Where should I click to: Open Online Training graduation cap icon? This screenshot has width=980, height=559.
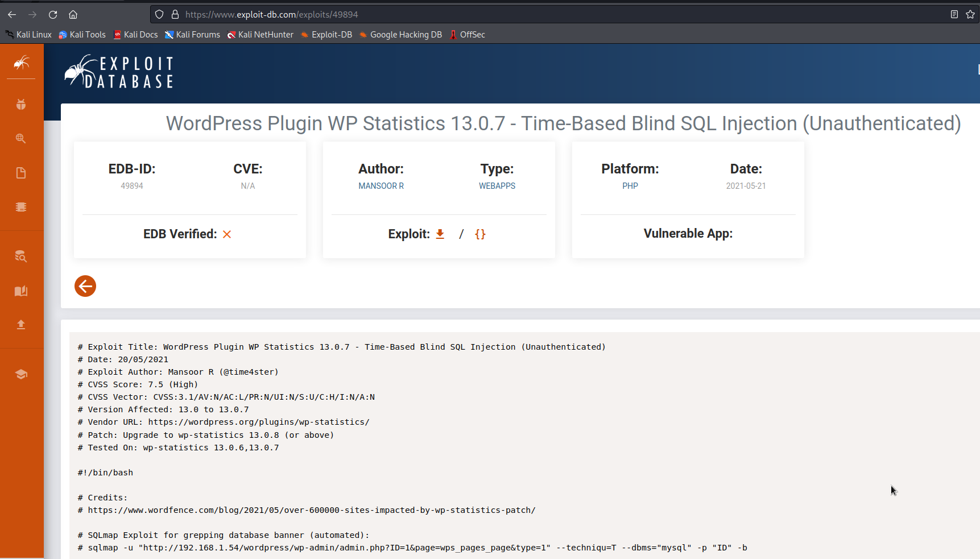[x=21, y=374]
